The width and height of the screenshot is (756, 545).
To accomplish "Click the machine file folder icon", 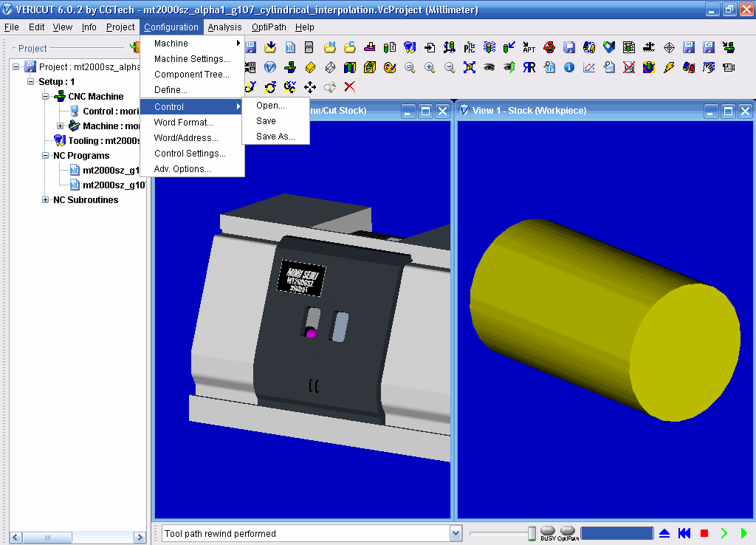I will tap(330, 47).
